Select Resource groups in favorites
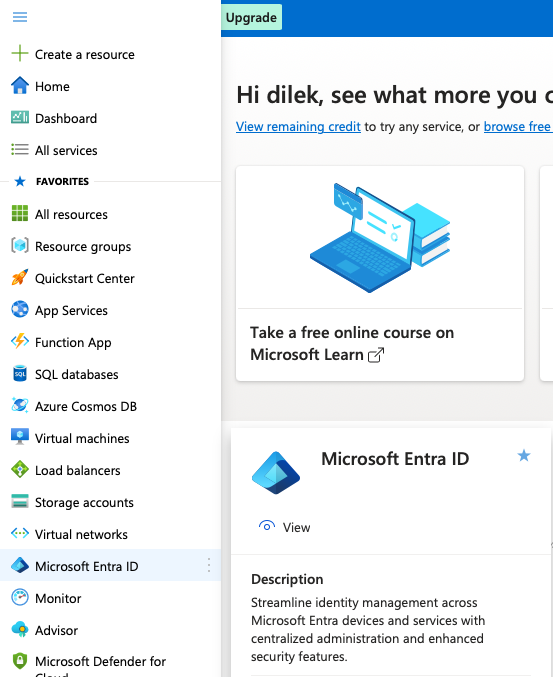553x677 pixels. tap(83, 247)
